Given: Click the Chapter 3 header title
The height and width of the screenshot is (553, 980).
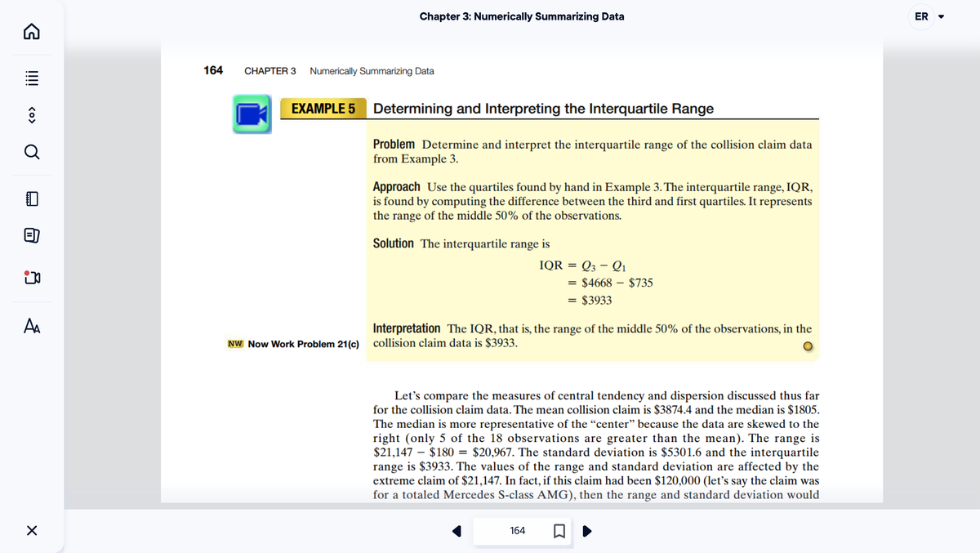Looking at the screenshot, I should click(x=522, y=16).
